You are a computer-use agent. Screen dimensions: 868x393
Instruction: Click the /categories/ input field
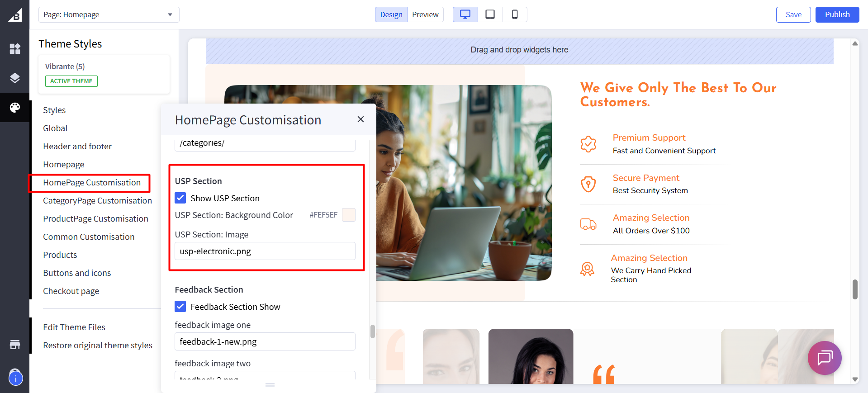click(x=265, y=143)
